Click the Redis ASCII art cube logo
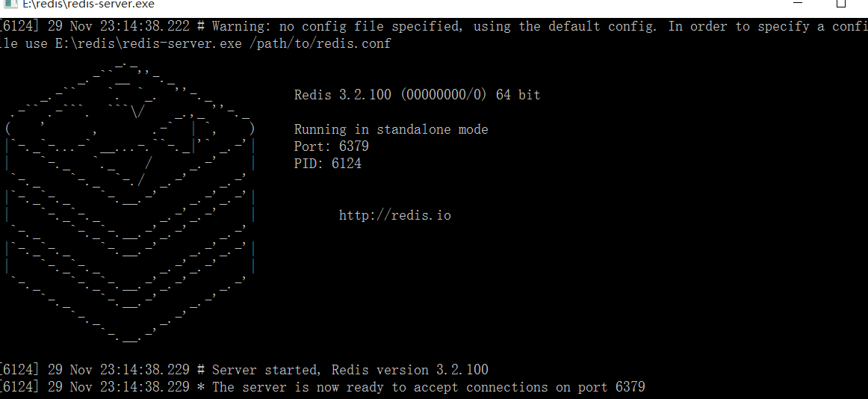The width and height of the screenshot is (868, 399). [x=131, y=202]
